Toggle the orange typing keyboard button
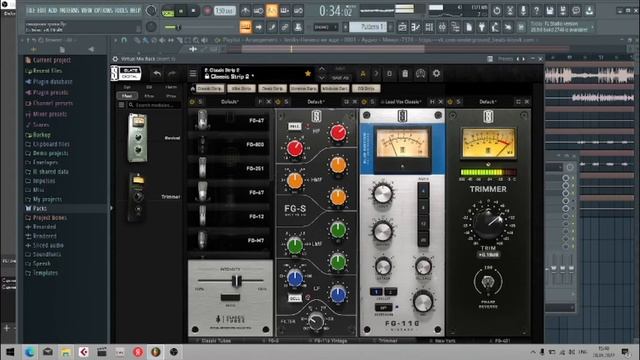The height and width of the screenshot is (360, 640). coord(245,27)
